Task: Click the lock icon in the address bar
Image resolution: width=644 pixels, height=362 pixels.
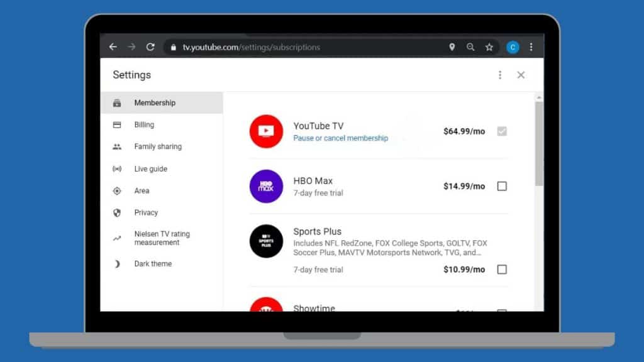Action: (174, 47)
